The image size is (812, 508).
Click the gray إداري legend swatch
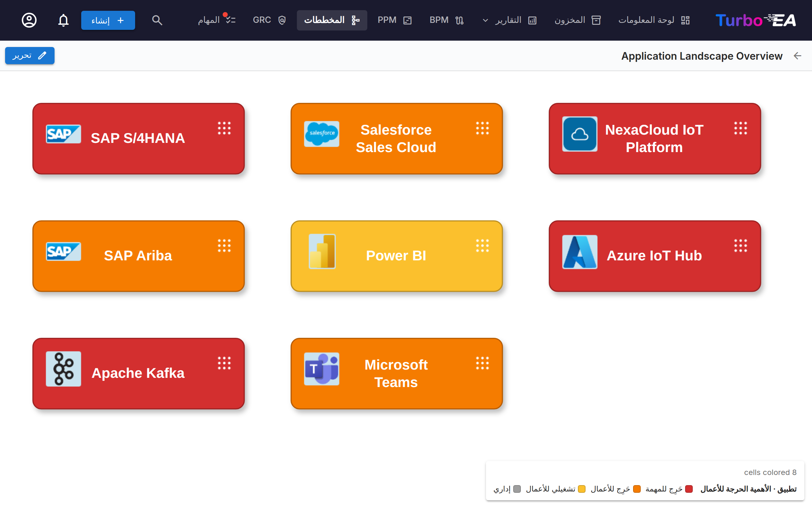coord(517,489)
